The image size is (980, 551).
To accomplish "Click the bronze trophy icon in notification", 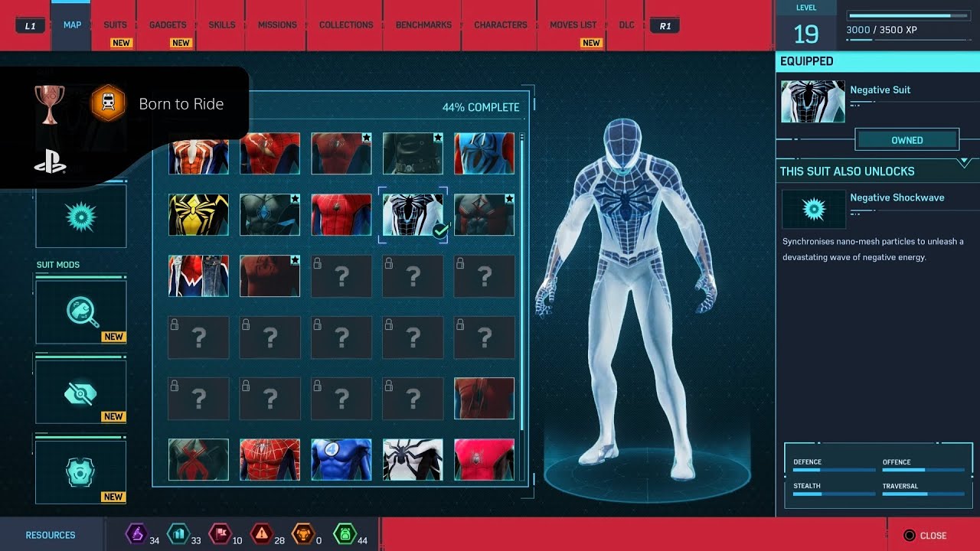I will click(x=50, y=104).
